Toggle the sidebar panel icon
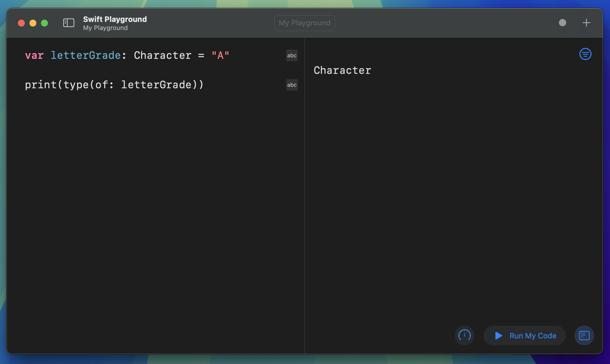Screen dimensions: 610x364 pos(69,23)
